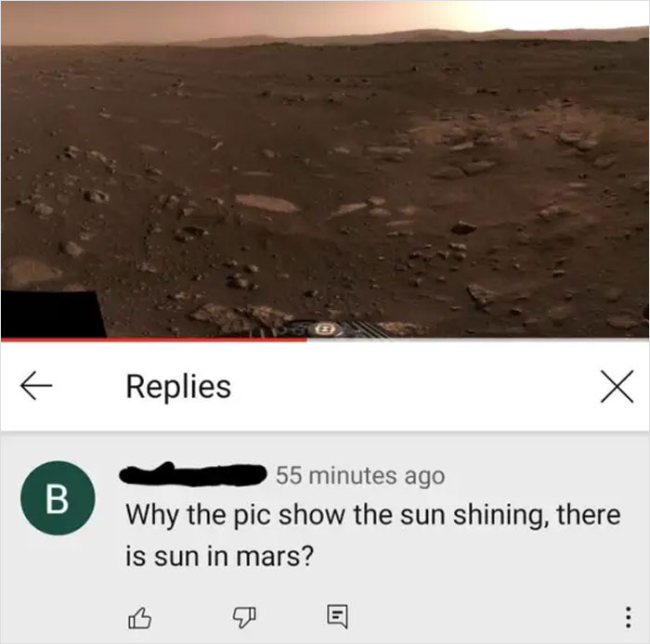
Task: Tap the blacked-out commenter username
Action: [193, 474]
